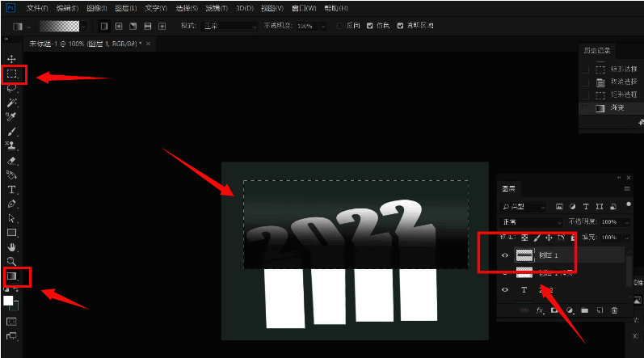Screen dimensions: 644x358
Task: Select the Magic Wand tool
Action: [x=11, y=103]
